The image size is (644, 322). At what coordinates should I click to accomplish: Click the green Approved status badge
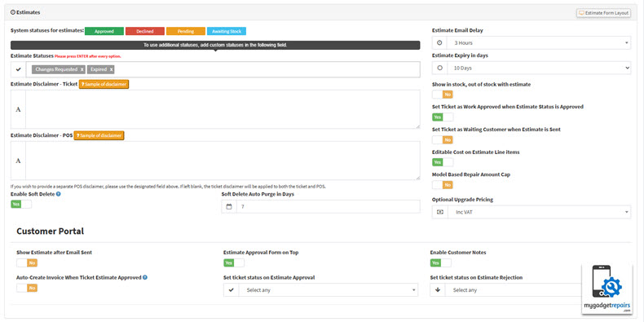pos(104,31)
